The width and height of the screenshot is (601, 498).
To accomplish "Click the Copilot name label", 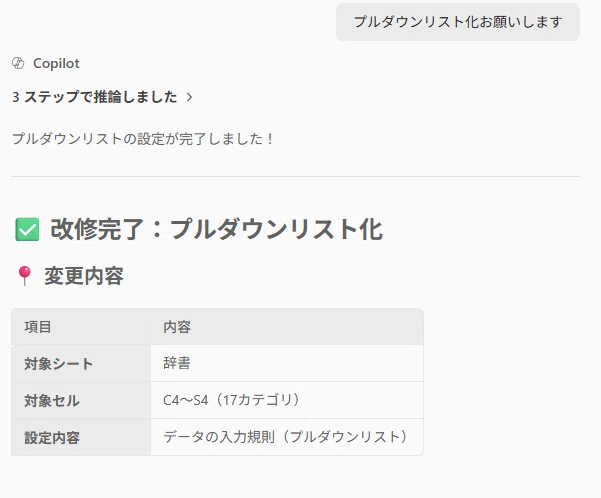I will 56,63.
